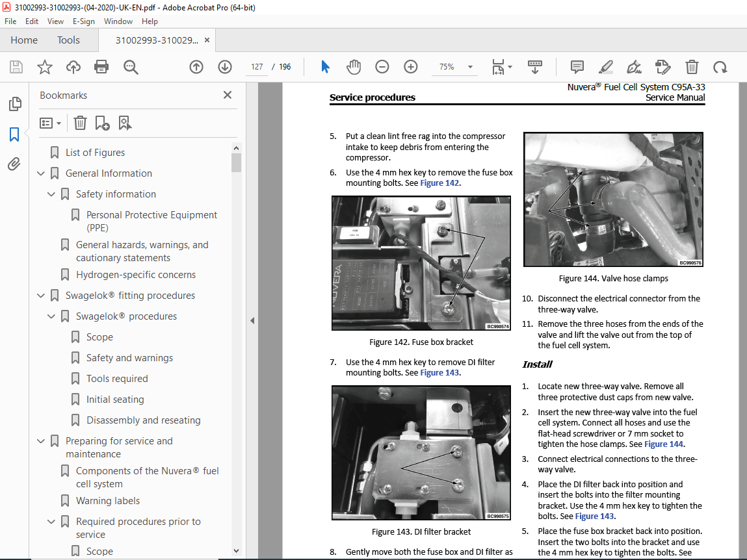Screen dimensions: 747x560
Task: Collapse Swagelok procedures sub-bookmark
Action: (51, 316)
